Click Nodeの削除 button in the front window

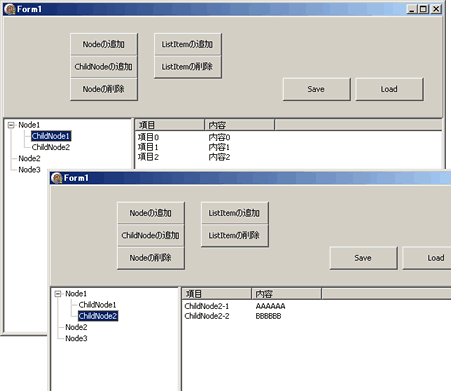coord(151,258)
